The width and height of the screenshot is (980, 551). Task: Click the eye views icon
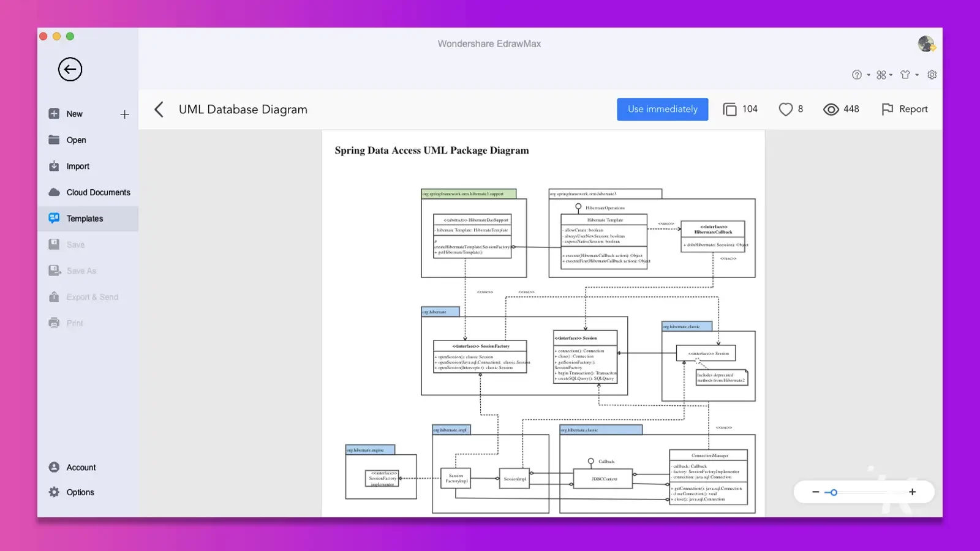tap(831, 110)
